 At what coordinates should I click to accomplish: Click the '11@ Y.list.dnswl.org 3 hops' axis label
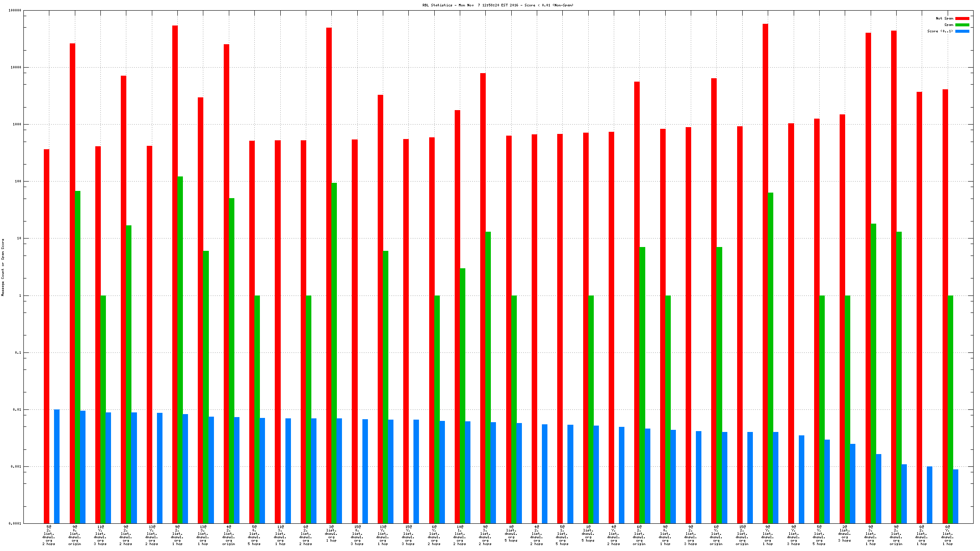pyautogui.click(x=100, y=535)
